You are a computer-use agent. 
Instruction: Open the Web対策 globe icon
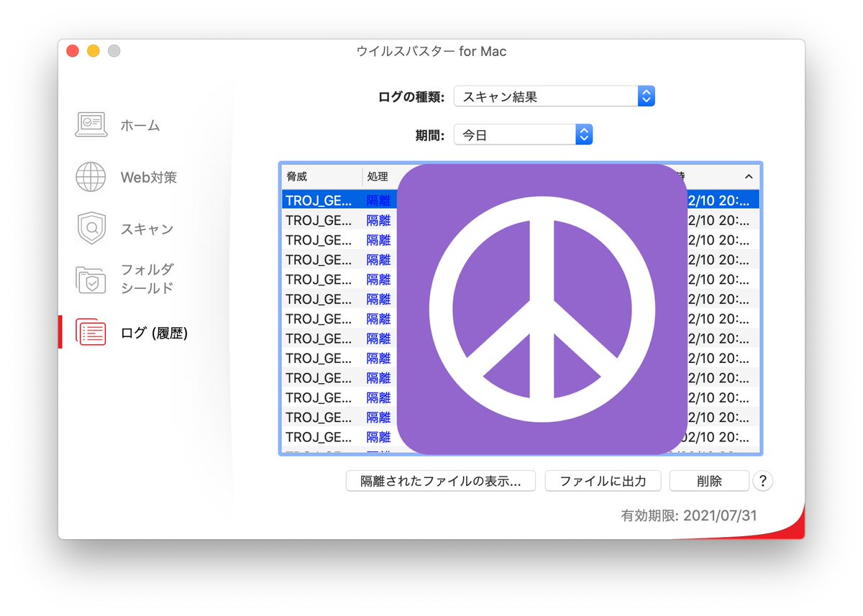(91, 177)
